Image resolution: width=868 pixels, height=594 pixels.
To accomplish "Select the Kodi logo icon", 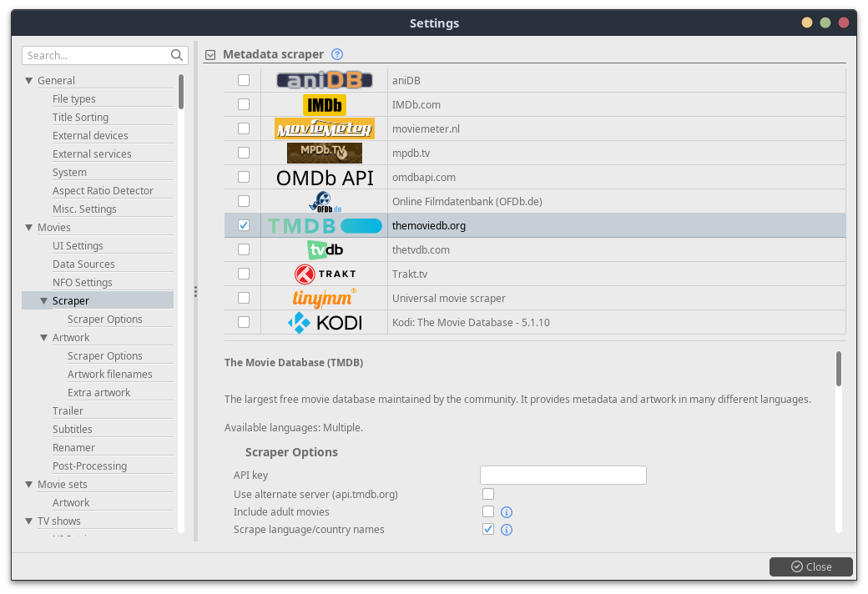I will click(x=324, y=322).
